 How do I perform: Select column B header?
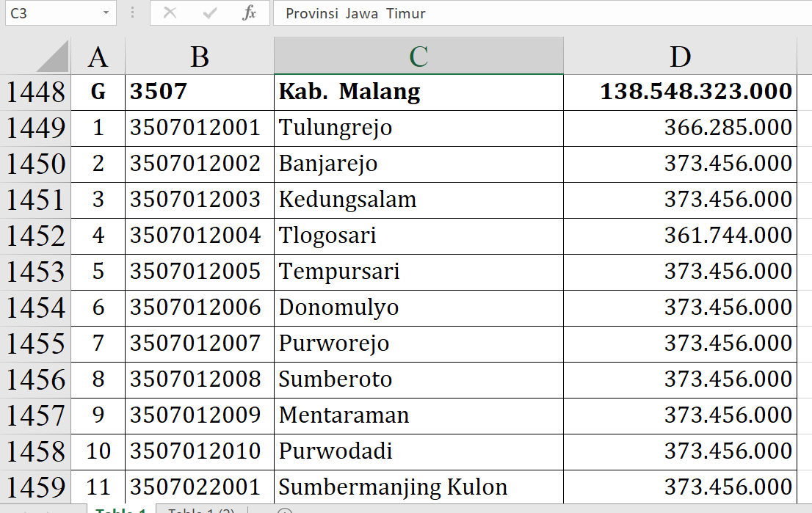(199, 57)
